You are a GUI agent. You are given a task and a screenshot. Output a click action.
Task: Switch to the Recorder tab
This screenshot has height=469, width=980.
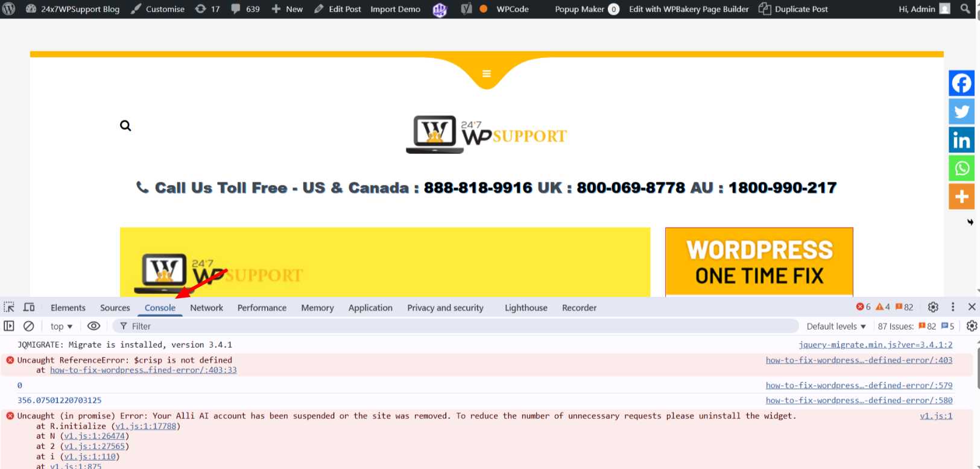(x=579, y=308)
